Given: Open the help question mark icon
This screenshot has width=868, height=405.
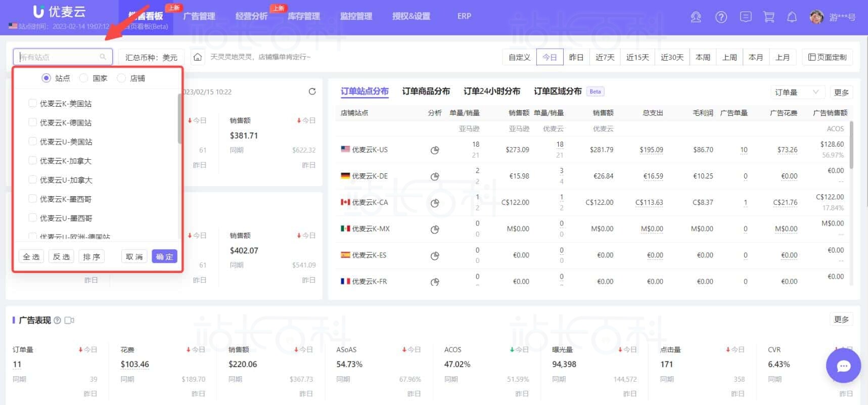Looking at the screenshot, I should 721,17.
